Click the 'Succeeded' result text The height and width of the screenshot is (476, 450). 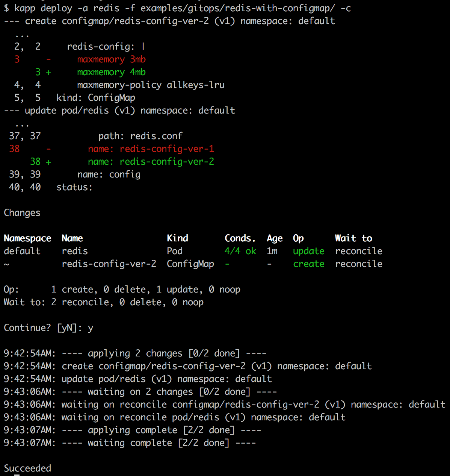pos(27,468)
